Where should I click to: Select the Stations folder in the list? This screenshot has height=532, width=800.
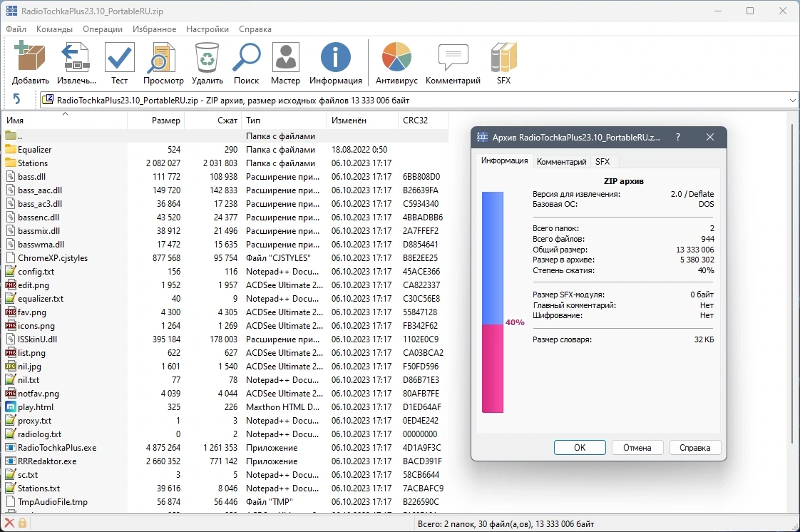click(x=33, y=163)
